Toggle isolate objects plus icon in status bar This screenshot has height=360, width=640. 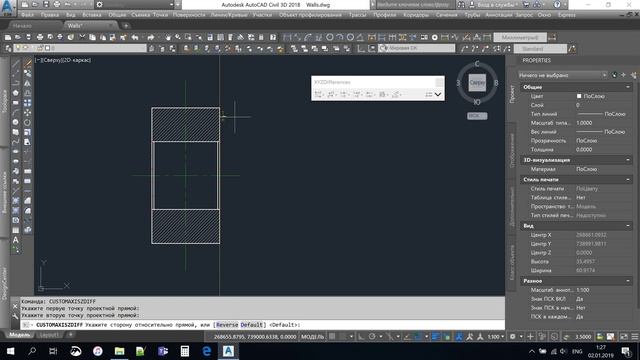530,337
